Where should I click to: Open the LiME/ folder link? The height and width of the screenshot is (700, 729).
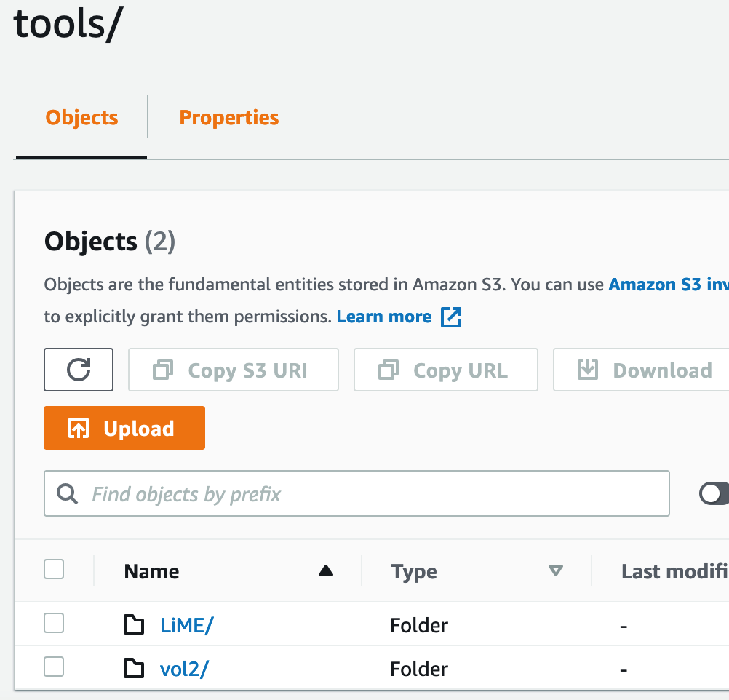[x=186, y=625]
